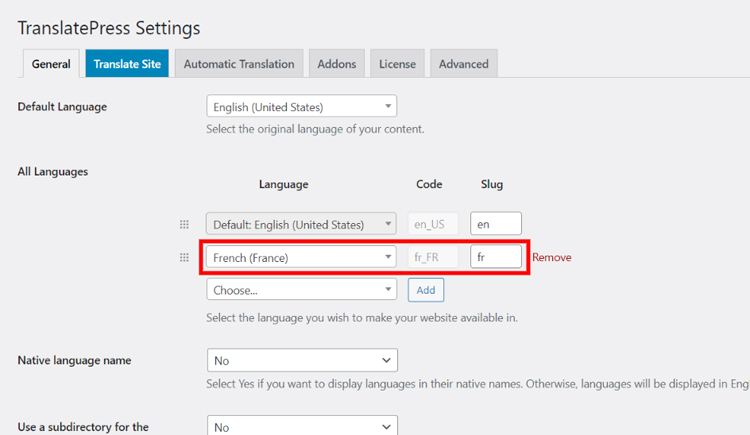Expand the Native language name dropdown
Image resolution: width=750 pixels, height=435 pixels.
pyautogui.click(x=301, y=360)
